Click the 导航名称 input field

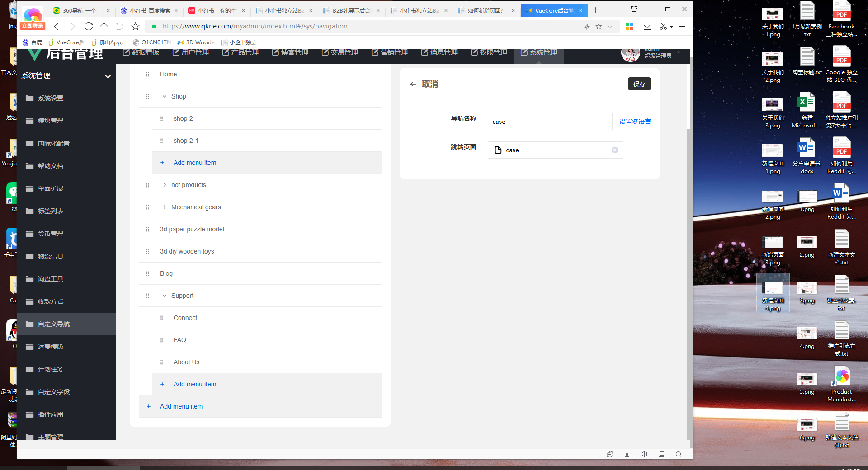pos(549,122)
